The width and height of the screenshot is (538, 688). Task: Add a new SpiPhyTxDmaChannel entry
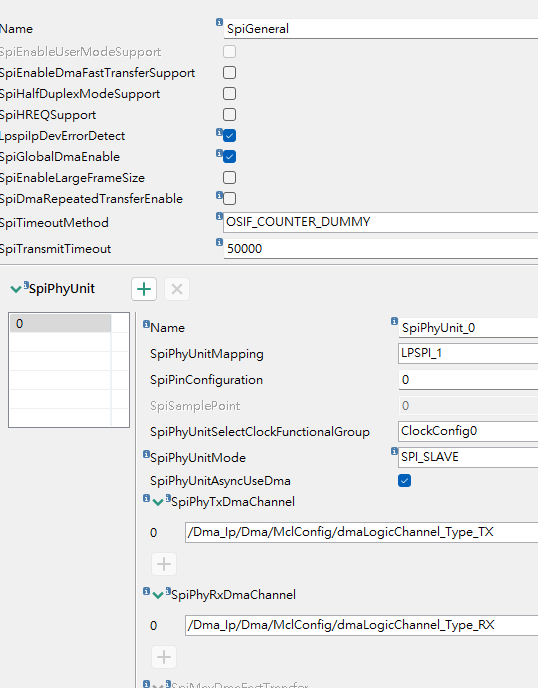click(164, 564)
